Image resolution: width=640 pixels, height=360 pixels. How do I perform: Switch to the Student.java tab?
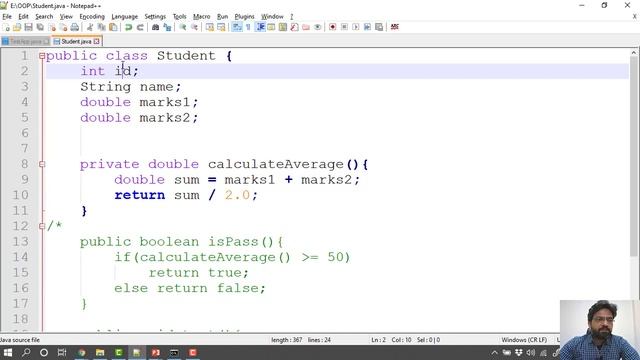coord(76,41)
